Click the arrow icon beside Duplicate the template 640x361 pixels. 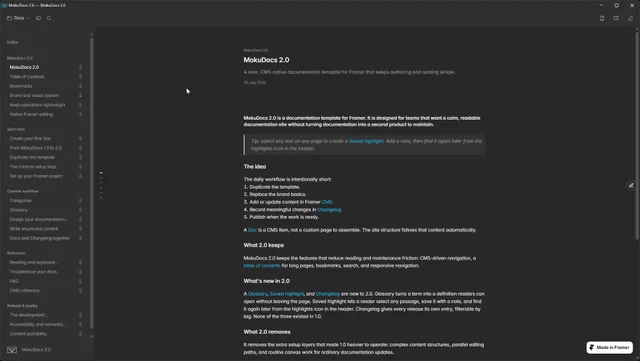tap(80, 157)
